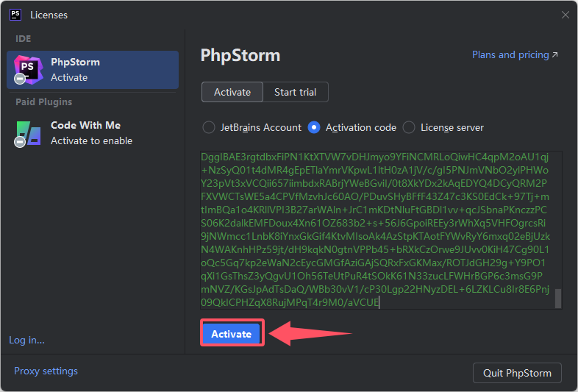Select the PhpStorm product icon in sidebar
The image size is (578, 392).
(x=28, y=70)
